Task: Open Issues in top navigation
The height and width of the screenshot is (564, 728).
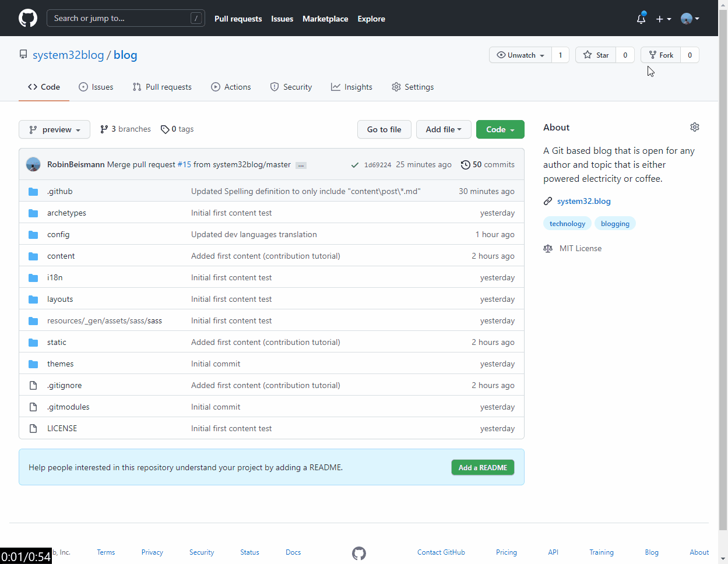Action: (x=282, y=19)
